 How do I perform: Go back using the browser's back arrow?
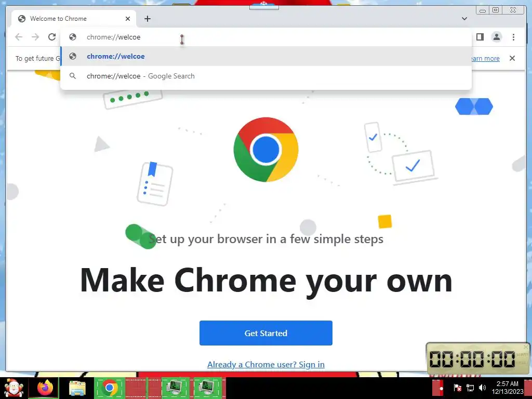tap(19, 37)
